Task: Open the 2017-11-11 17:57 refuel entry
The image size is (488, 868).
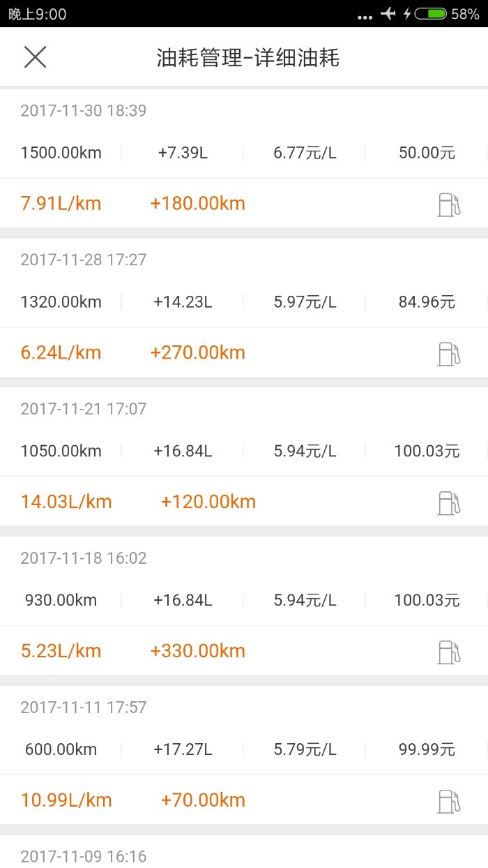Action: coord(84,708)
